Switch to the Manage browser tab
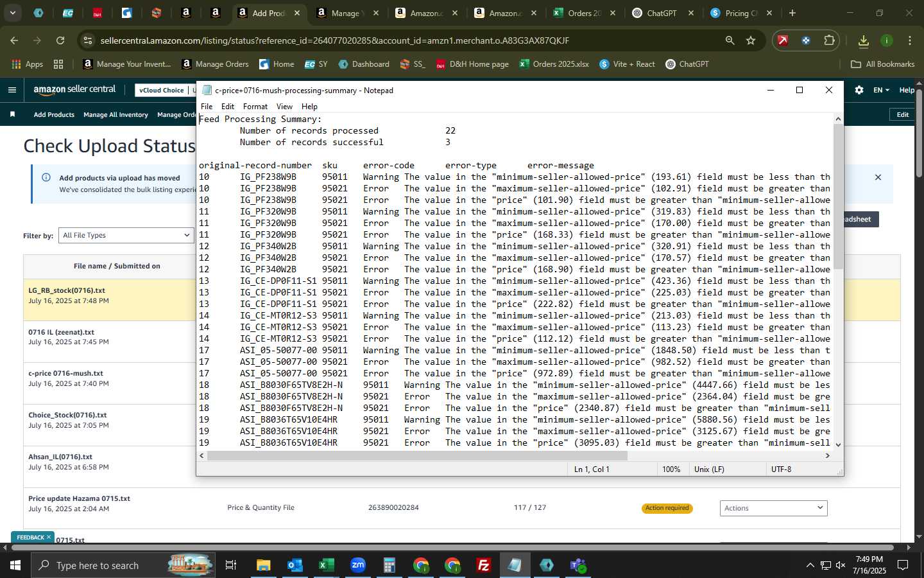The image size is (924, 578). pyautogui.click(x=348, y=13)
